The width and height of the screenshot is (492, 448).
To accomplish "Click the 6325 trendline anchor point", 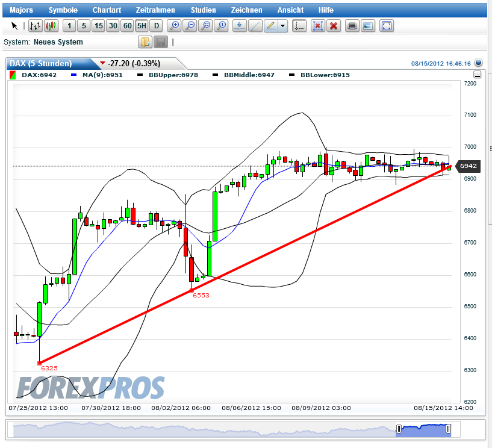I will 39,363.
